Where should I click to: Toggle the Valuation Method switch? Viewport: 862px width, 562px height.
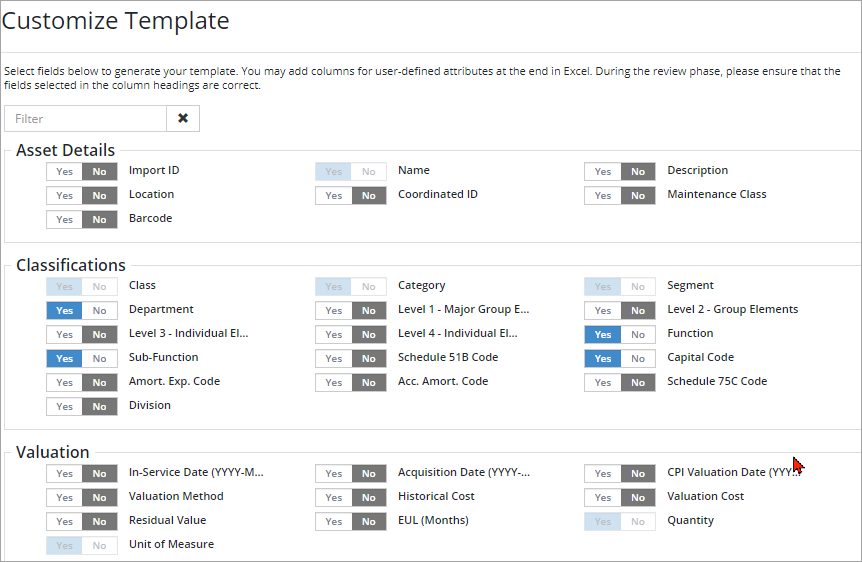[81, 497]
